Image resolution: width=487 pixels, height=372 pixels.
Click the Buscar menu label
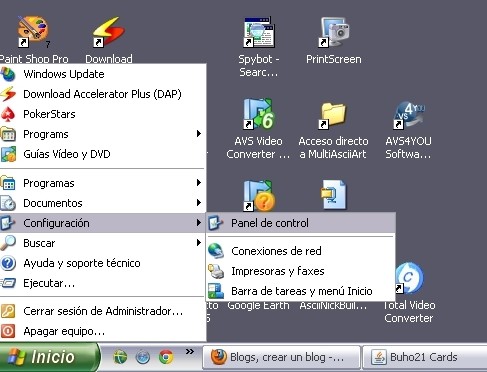(x=39, y=243)
